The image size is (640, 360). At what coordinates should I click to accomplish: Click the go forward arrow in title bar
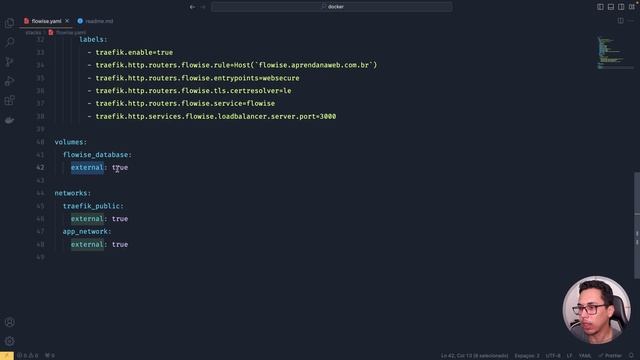pos(203,7)
